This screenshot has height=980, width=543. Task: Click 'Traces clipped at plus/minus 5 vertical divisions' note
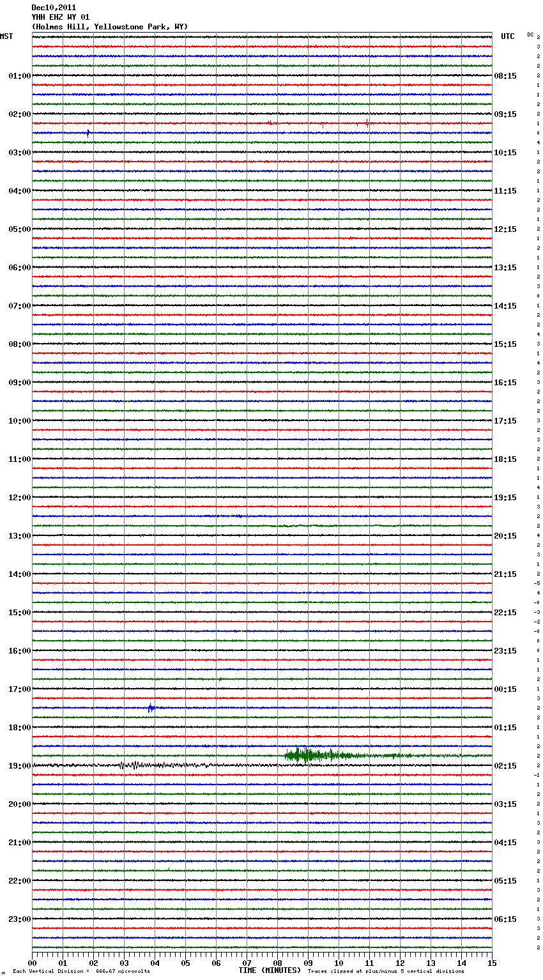386,971
